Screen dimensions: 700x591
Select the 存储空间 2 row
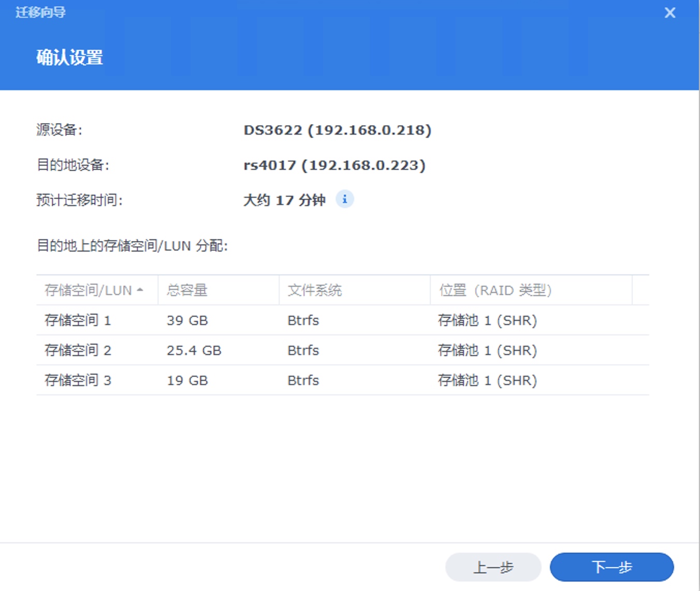coord(343,350)
